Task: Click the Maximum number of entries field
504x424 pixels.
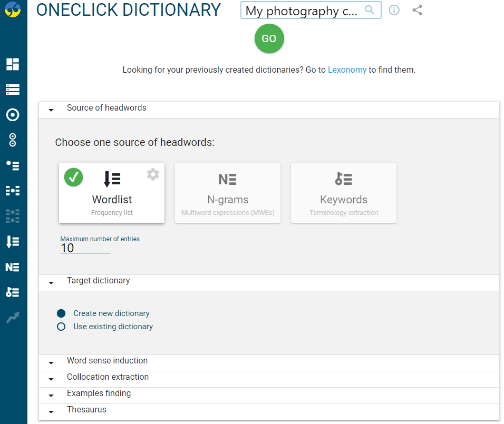Action: click(85, 248)
